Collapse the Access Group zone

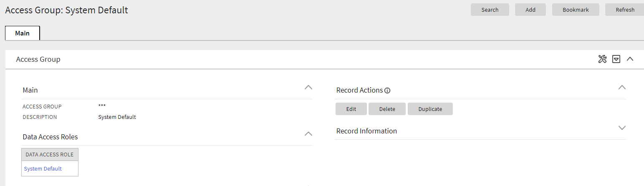630,59
